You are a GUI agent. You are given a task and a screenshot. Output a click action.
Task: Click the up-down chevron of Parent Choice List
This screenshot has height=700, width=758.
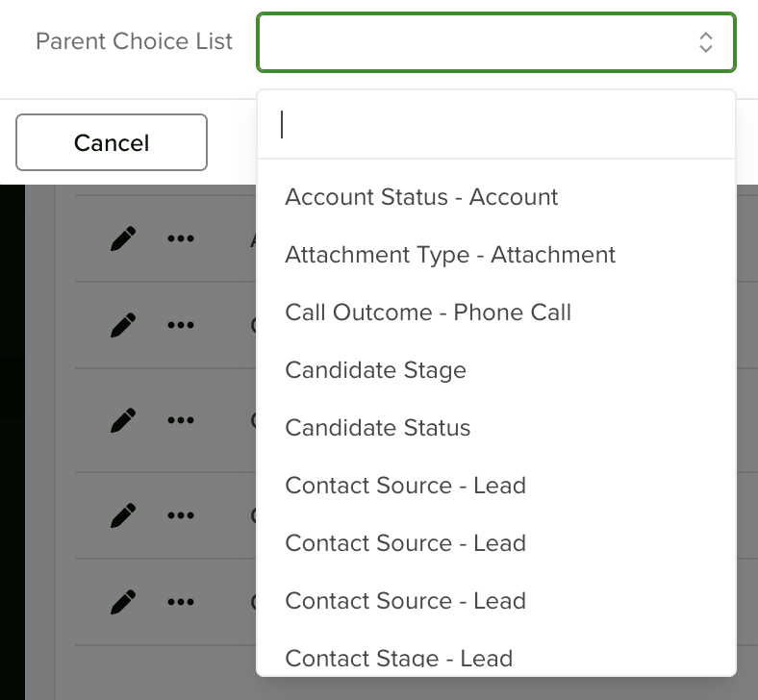pyautogui.click(x=706, y=42)
